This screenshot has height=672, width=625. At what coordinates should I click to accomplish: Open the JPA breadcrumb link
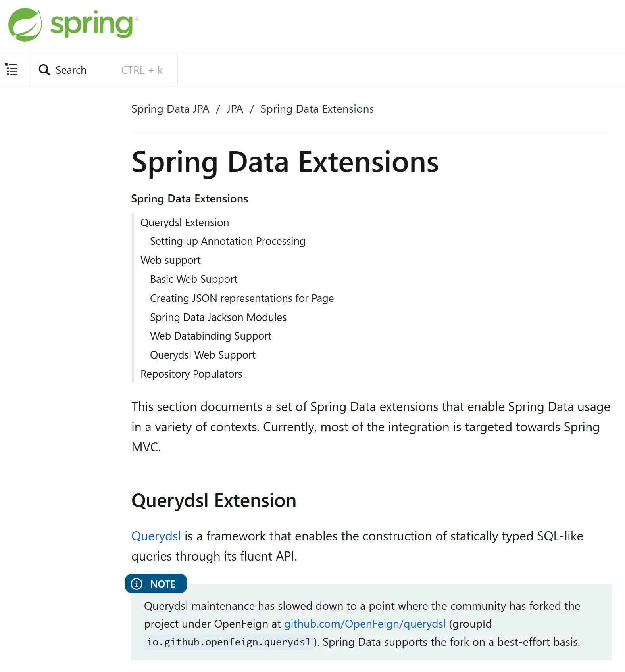235,109
